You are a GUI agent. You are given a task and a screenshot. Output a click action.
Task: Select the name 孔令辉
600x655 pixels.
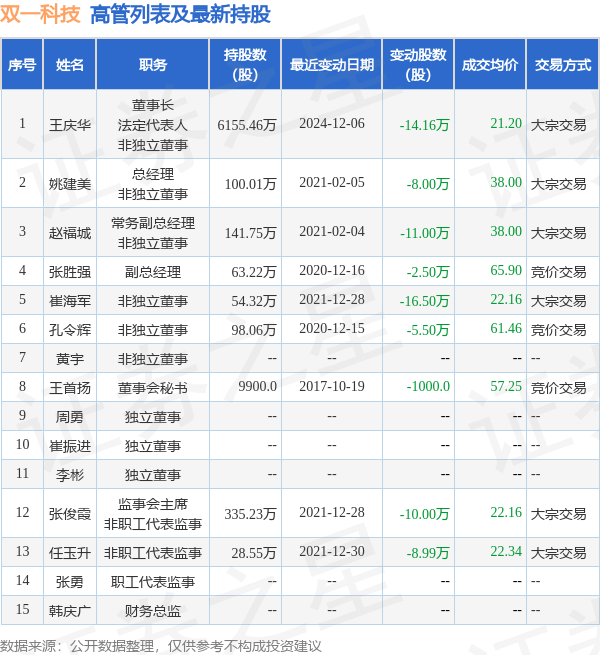click(x=70, y=330)
